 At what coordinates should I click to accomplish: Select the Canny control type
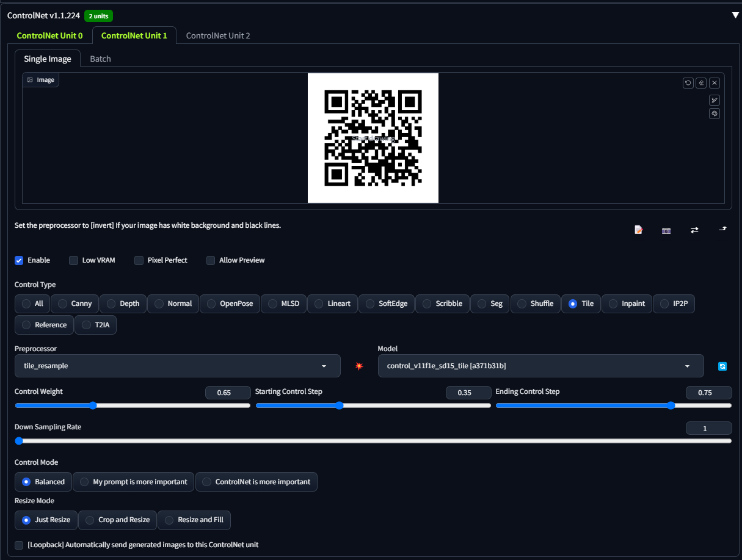click(75, 304)
